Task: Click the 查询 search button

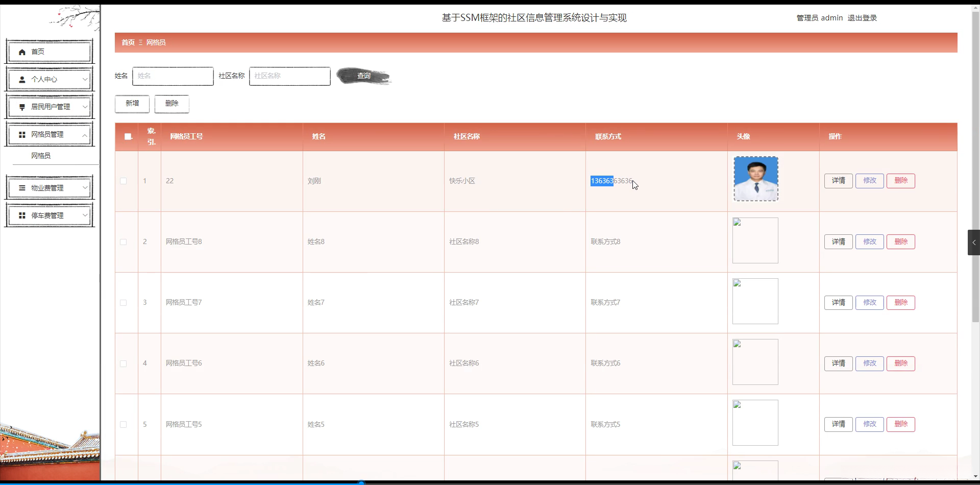Action: 364,76
